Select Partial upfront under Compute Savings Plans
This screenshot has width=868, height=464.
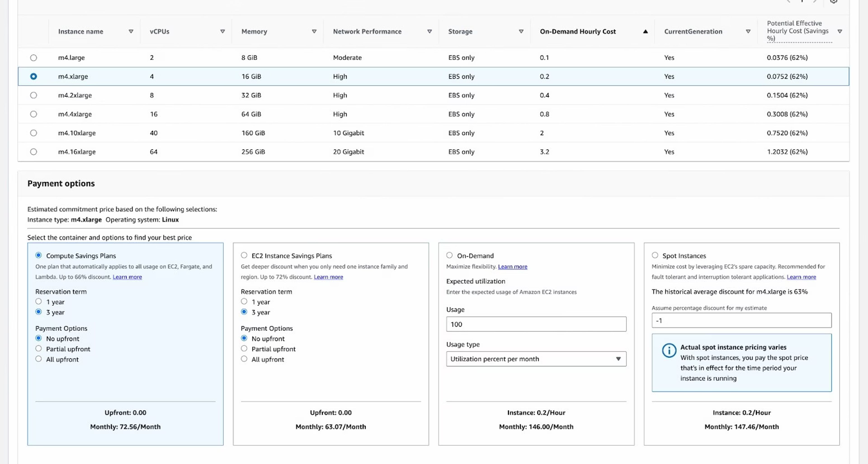[x=38, y=348]
